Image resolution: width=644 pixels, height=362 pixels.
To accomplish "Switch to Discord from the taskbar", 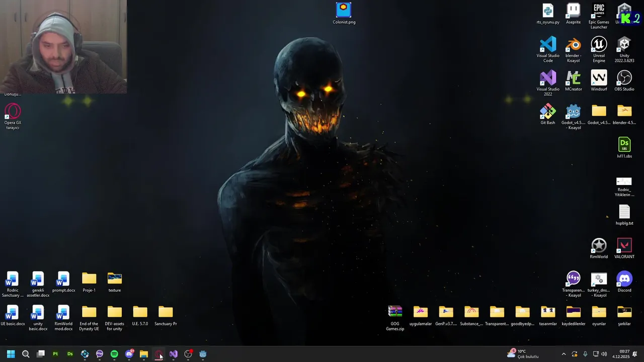I will click(129, 354).
